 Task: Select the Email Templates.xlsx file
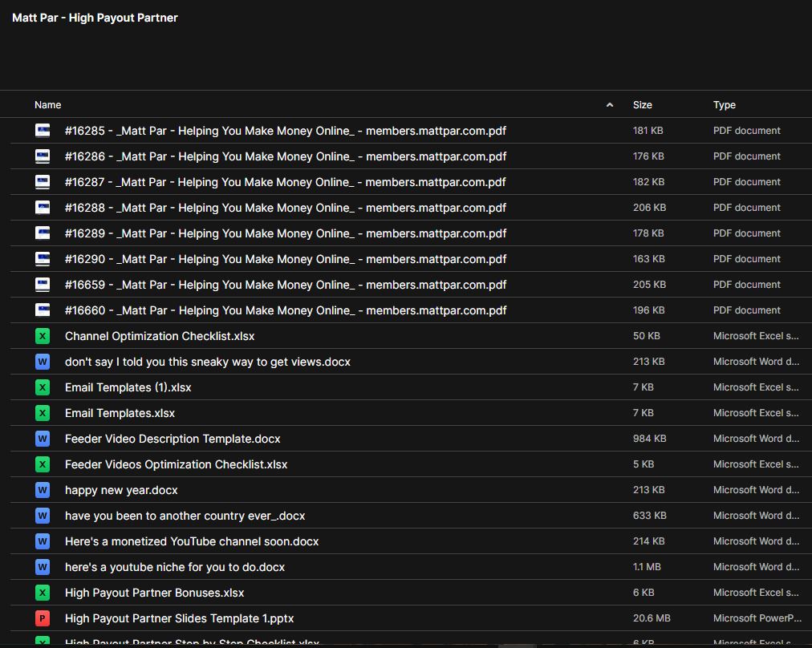coord(120,413)
